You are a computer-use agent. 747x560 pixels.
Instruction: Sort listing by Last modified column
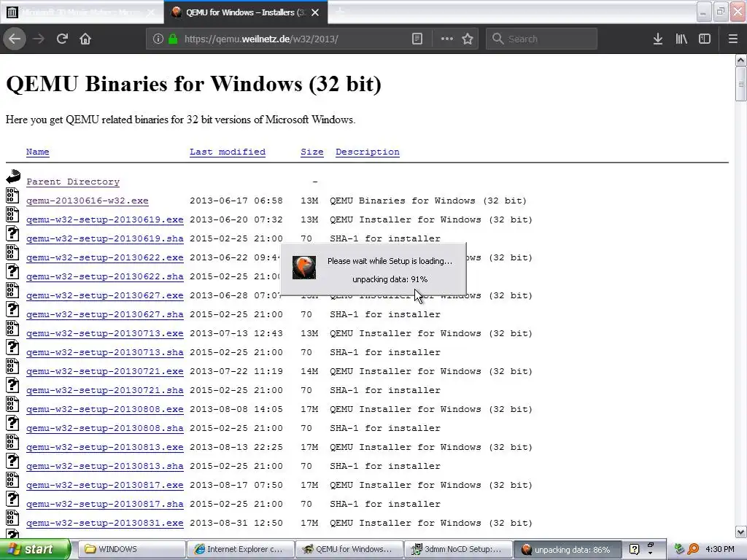coord(228,152)
